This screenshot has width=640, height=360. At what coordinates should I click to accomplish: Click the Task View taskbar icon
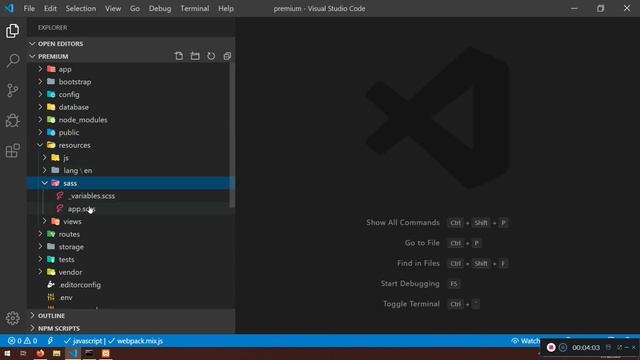pyautogui.click(x=23, y=353)
